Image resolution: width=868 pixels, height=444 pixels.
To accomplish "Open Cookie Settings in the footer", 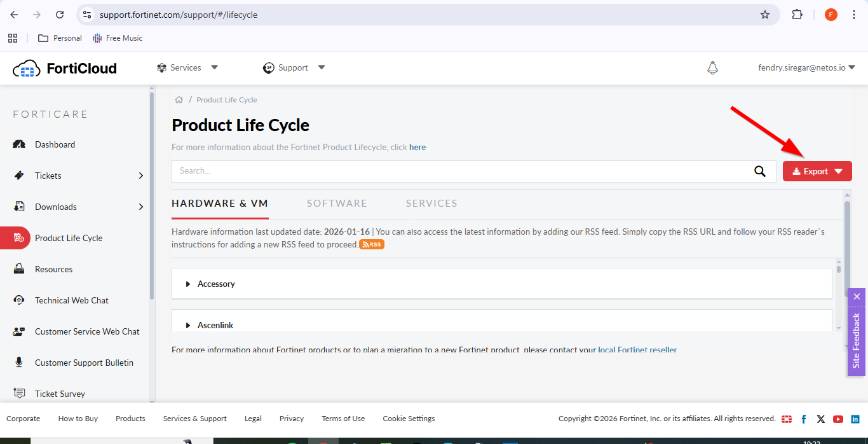I will pyautogui.click(x=409, y=419).
